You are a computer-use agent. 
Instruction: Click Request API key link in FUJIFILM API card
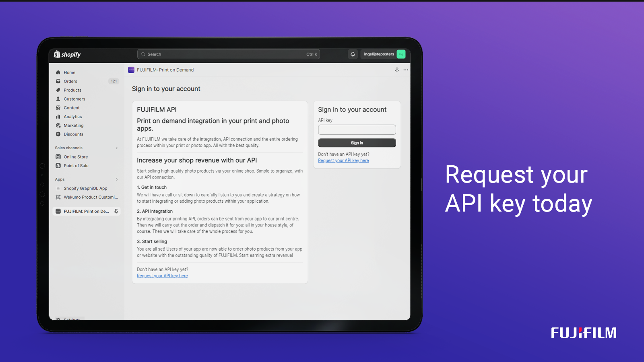(x=162, y=276)
